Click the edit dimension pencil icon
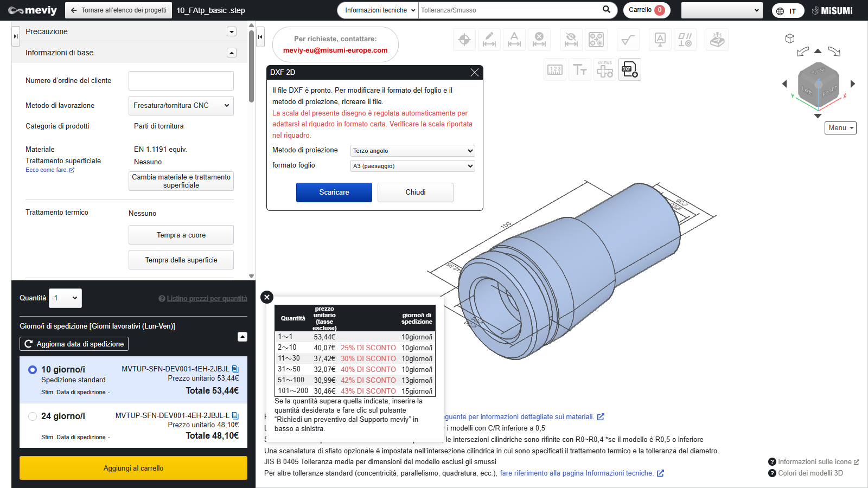Viewport: 868px width, 488px height. (489, 40)
